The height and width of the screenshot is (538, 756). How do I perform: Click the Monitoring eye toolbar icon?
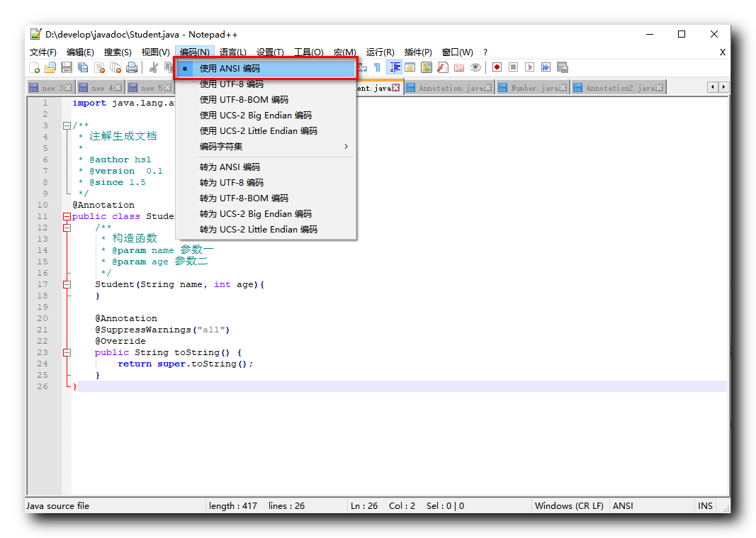475,67
